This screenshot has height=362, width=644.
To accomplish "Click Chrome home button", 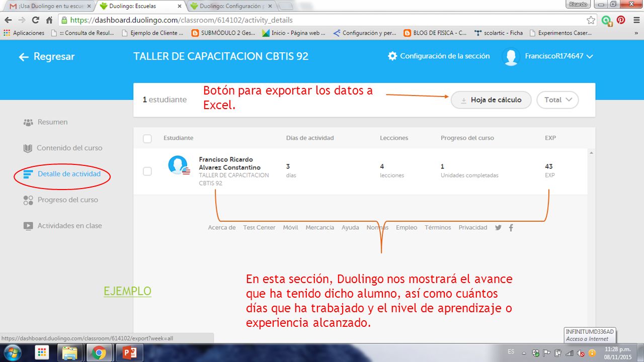I will 49,20.
